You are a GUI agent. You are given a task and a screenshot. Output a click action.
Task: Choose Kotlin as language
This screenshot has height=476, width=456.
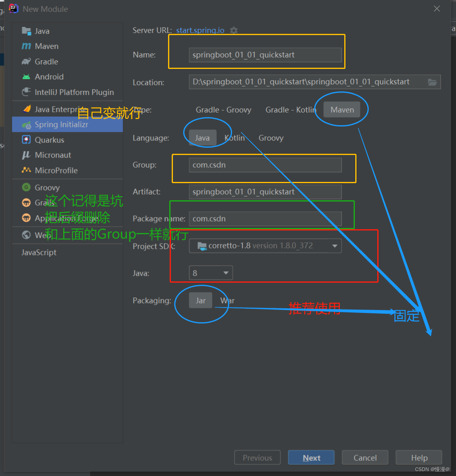(235, 138)
